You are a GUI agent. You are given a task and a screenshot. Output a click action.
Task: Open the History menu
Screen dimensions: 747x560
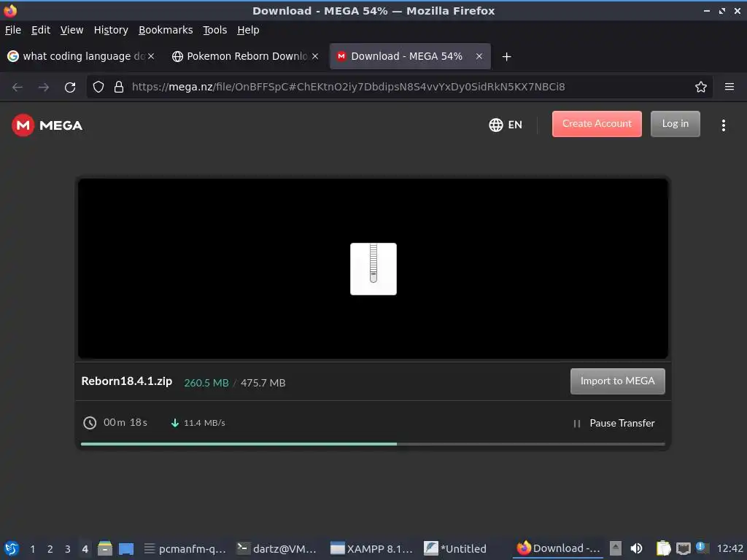(x=111, y=30)
